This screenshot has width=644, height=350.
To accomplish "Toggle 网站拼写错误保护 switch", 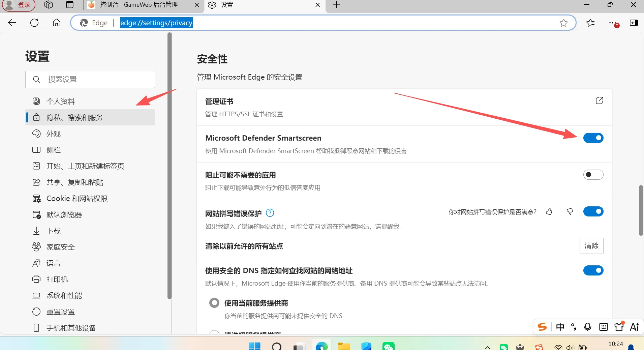I will click(x=593, y=211).
